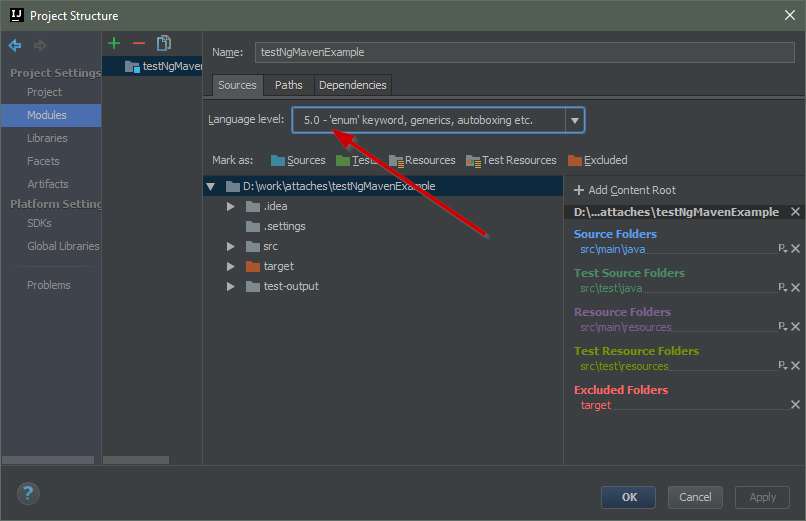Image resolution: width=806 pixels, height=521 pixels.
Task: Collapse the D:\work\attaches\testNgMavenExample root
Action: tap(211, 187)
